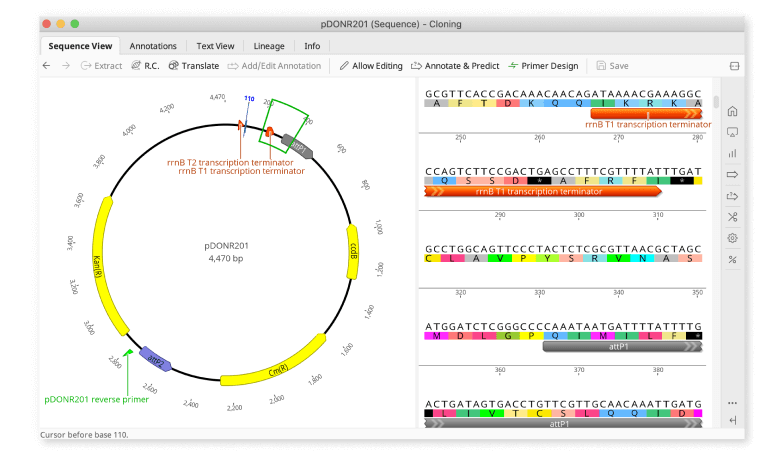Open the settings gear in right sidebar
Viewport: 784px width, 455px height.
732,238
